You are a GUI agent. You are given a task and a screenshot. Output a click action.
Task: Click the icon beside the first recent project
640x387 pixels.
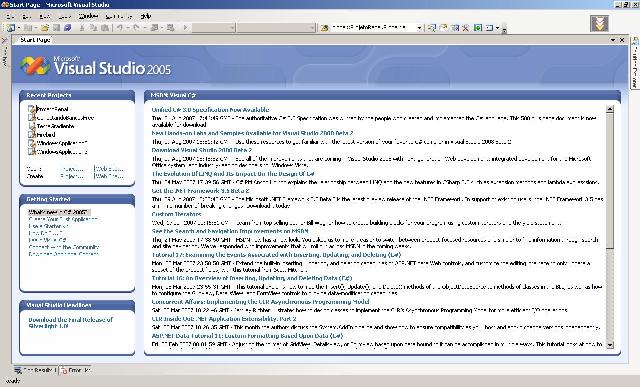click(31, 109)
